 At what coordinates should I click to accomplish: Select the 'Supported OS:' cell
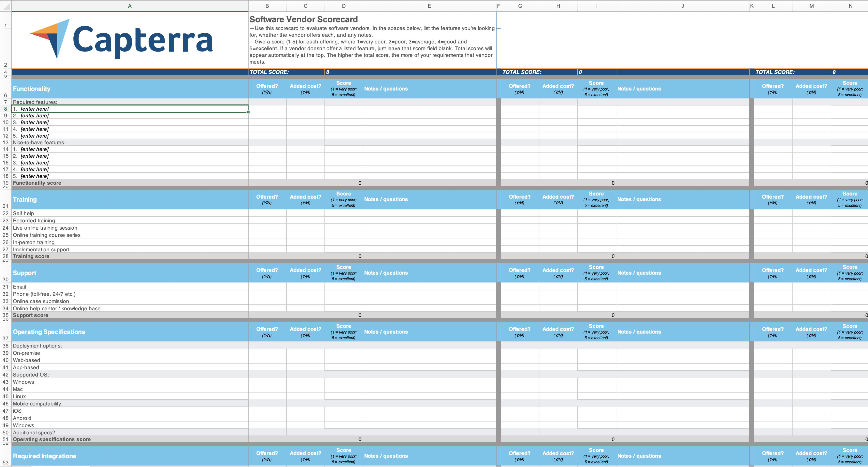[x=130, y=375]
